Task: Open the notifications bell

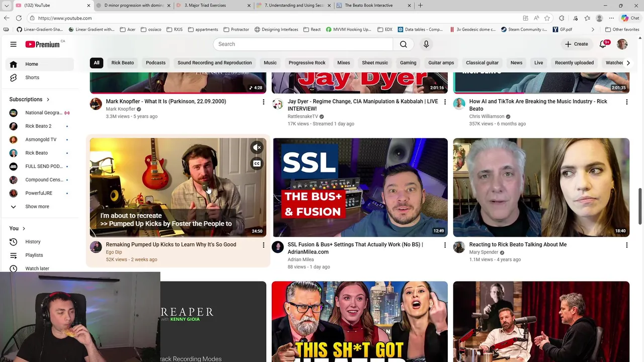Action: click(603, 44)
